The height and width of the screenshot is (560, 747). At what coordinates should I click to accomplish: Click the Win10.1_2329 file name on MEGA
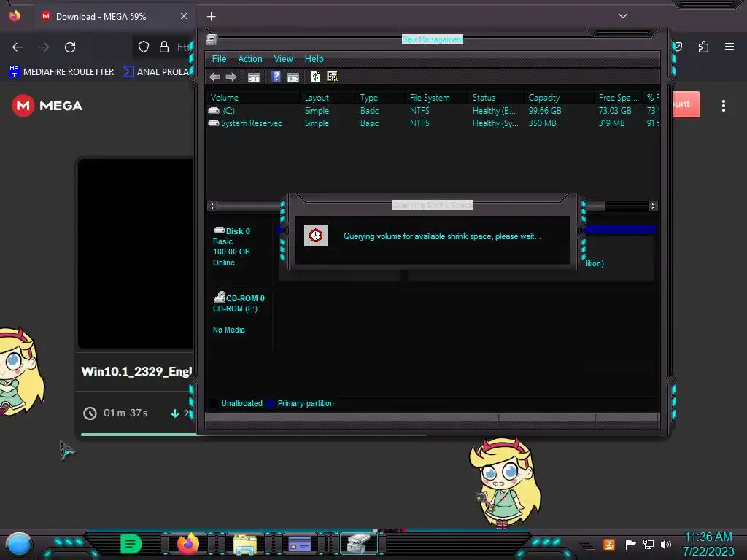(136, 371)
